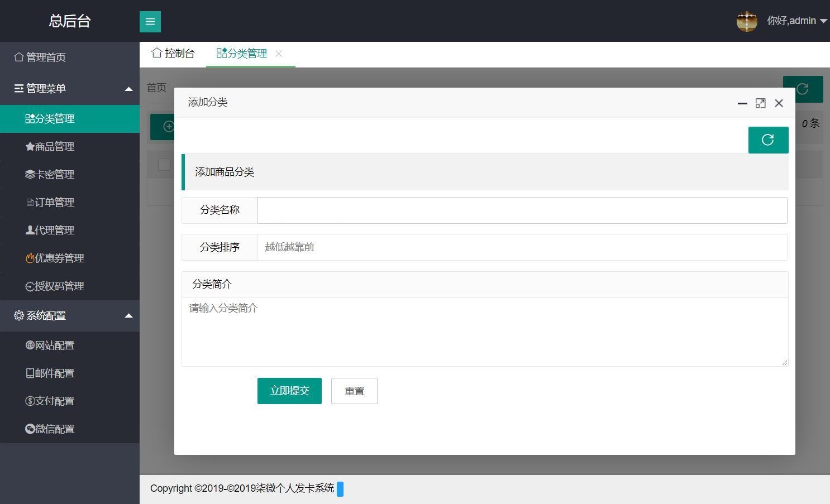Focus the 分类名称 input field
The width and height of the screenshot is (830, 504).
(x=522, y=210)
